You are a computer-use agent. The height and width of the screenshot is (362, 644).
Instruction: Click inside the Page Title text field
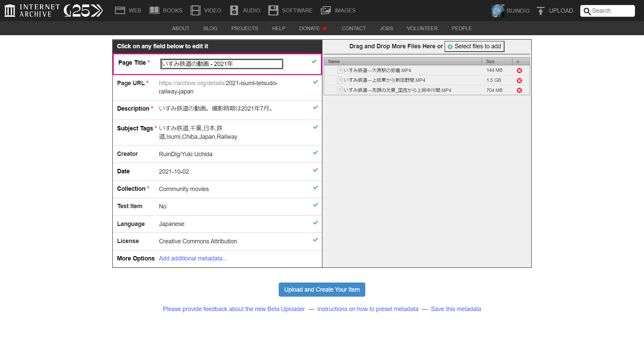222,64
